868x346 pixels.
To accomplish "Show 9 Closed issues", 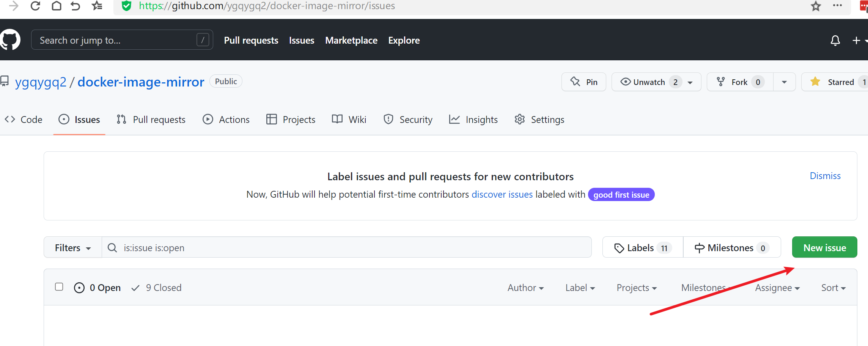I will [x=156, y=288].
